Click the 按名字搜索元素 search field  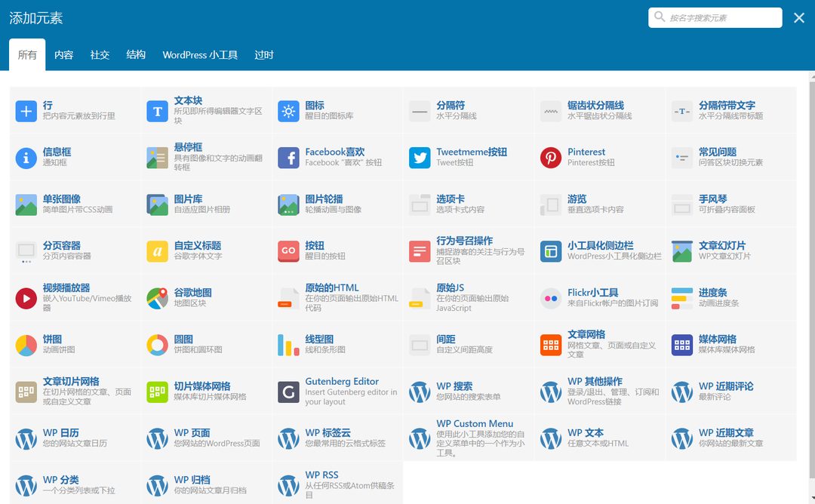click(722, 17)
